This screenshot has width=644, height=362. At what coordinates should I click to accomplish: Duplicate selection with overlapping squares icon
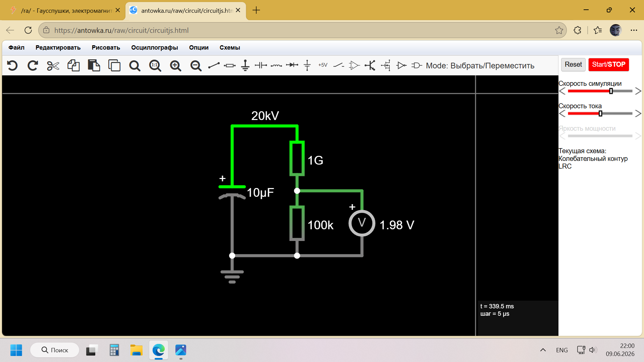point(114,65)
